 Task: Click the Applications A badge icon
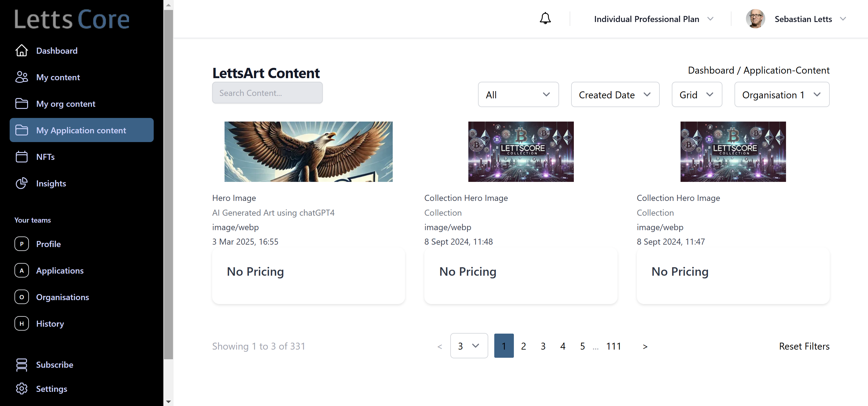click(22, 271)
